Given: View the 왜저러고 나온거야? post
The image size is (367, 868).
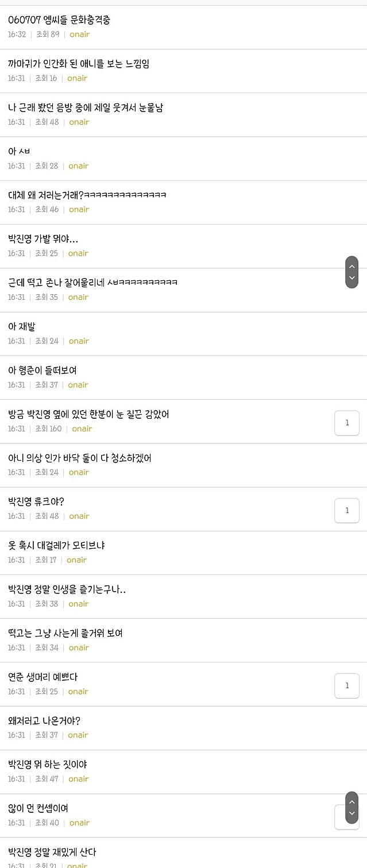Looking at the screenshot, I should point(49,719).
